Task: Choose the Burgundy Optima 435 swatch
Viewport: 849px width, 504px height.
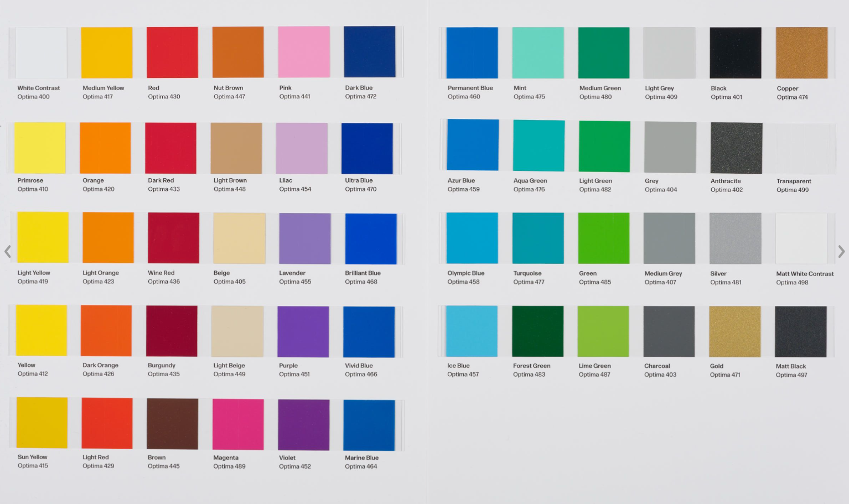Action: [172, 331]
